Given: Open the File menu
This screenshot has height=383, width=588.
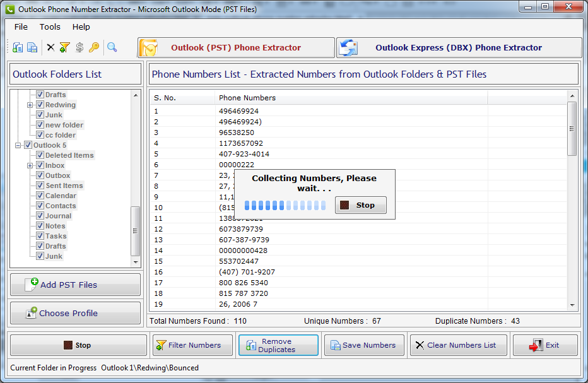Looking at the screenshot, I should click(21, 27).
